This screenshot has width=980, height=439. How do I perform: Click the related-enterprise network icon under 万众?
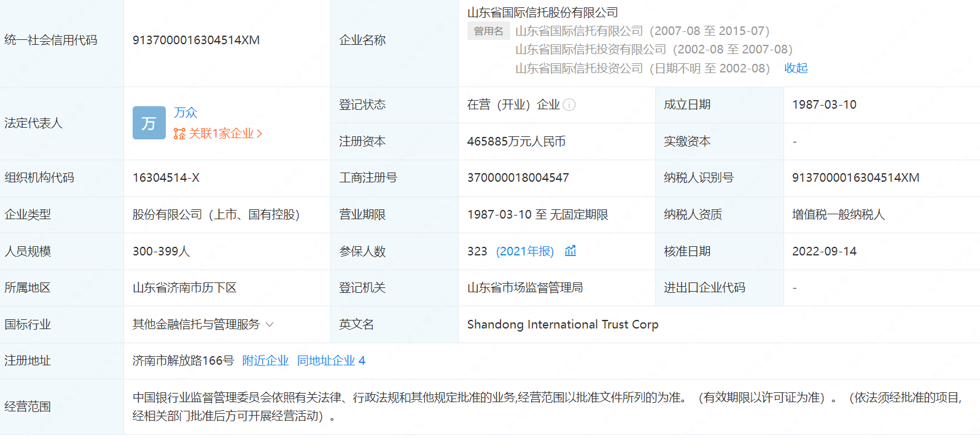pyautogui.click(x=179, y=133)
